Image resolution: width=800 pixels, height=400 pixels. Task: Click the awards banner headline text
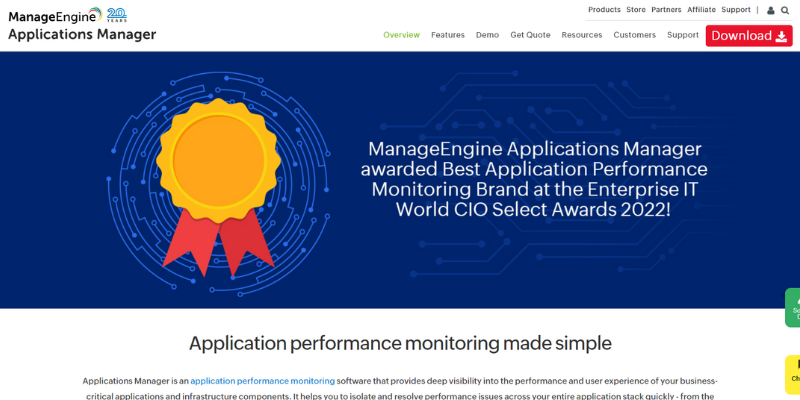[534, 179]
